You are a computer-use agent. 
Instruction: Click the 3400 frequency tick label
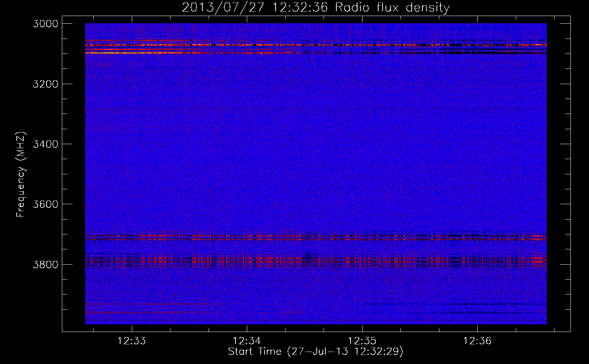[x=46, y=144]
